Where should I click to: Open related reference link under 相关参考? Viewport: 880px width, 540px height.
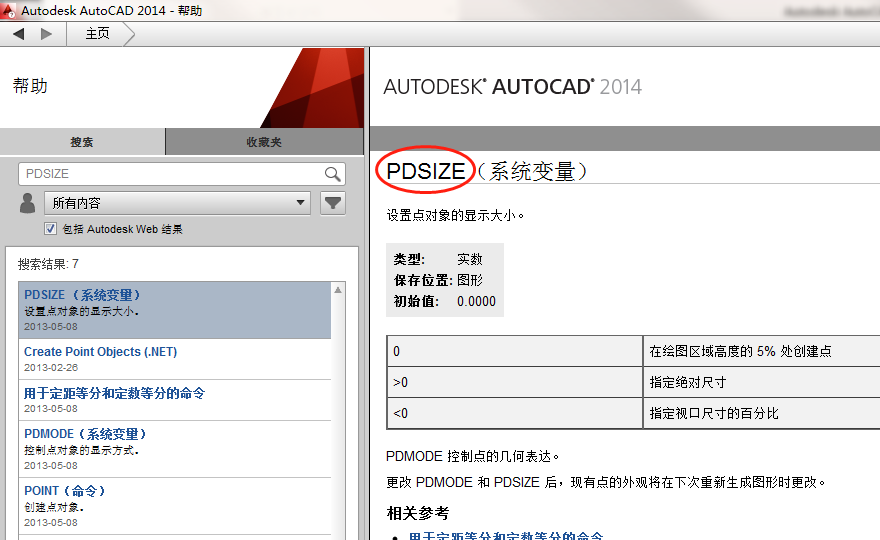(505, 536)
